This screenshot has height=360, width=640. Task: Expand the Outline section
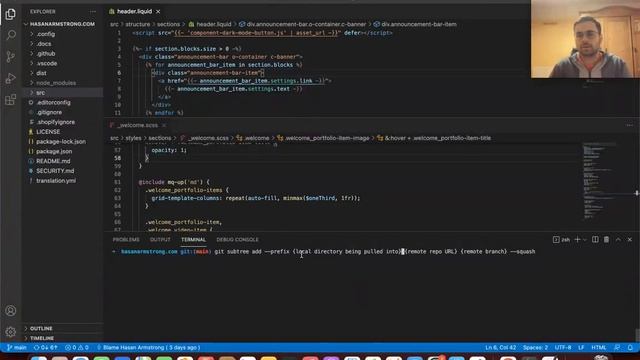[x=62, y=329]
